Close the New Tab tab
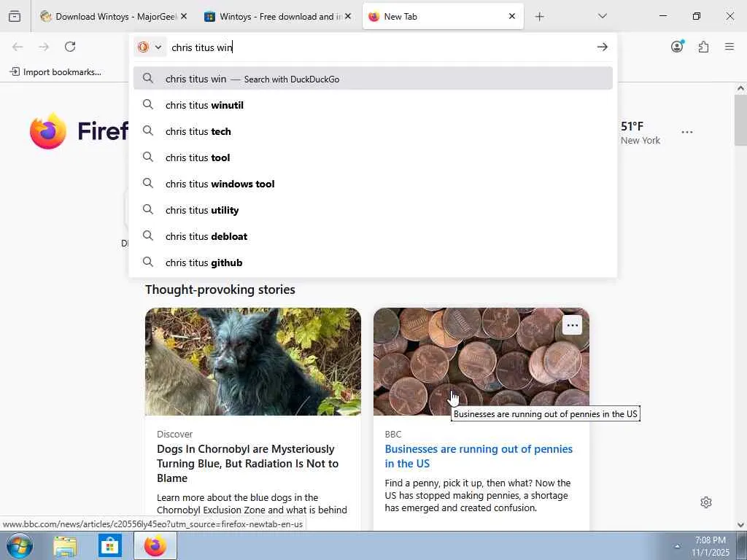 tap(512, 16)
